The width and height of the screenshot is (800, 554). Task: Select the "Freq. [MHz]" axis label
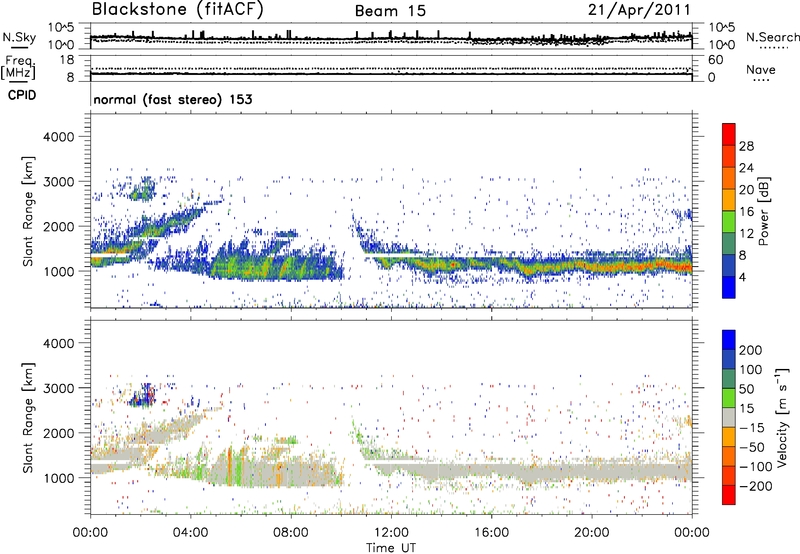point(18,67)
